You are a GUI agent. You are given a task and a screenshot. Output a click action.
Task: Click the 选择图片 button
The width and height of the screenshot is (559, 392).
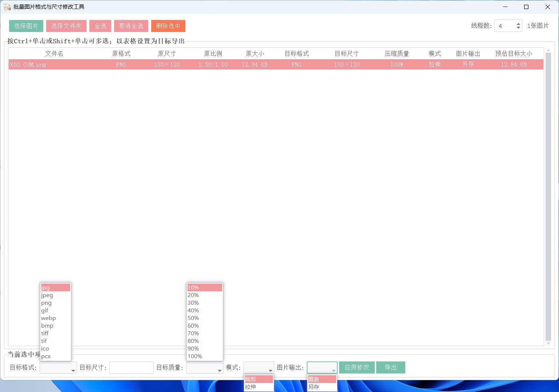26,26
